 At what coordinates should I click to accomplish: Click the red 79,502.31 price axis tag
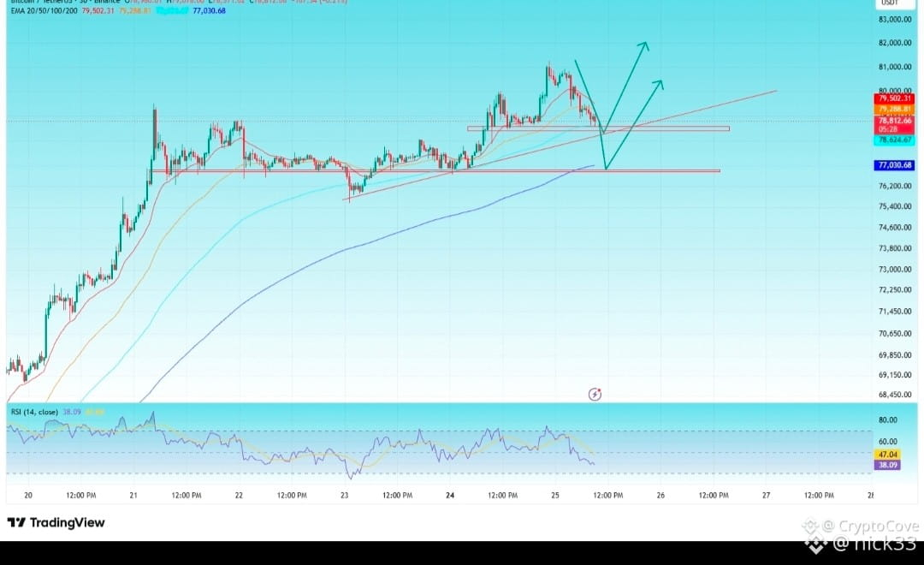coord(895,98)
